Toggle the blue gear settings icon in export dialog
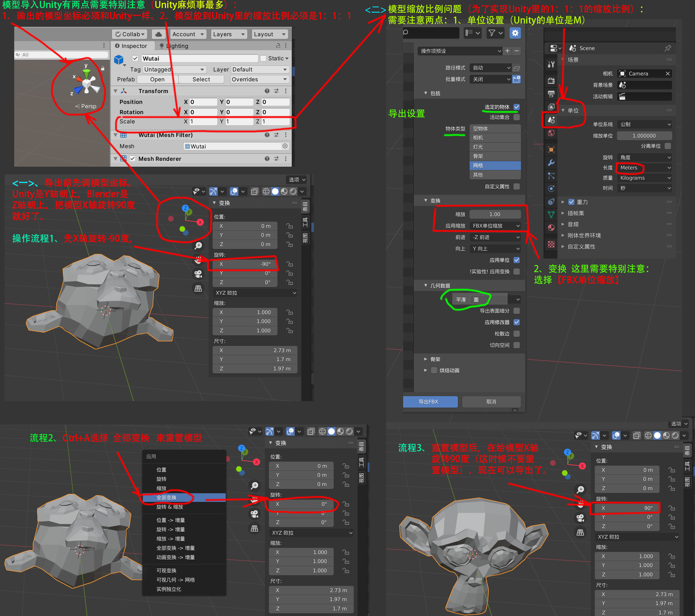 pyautogui.click(x=515, y=33)
